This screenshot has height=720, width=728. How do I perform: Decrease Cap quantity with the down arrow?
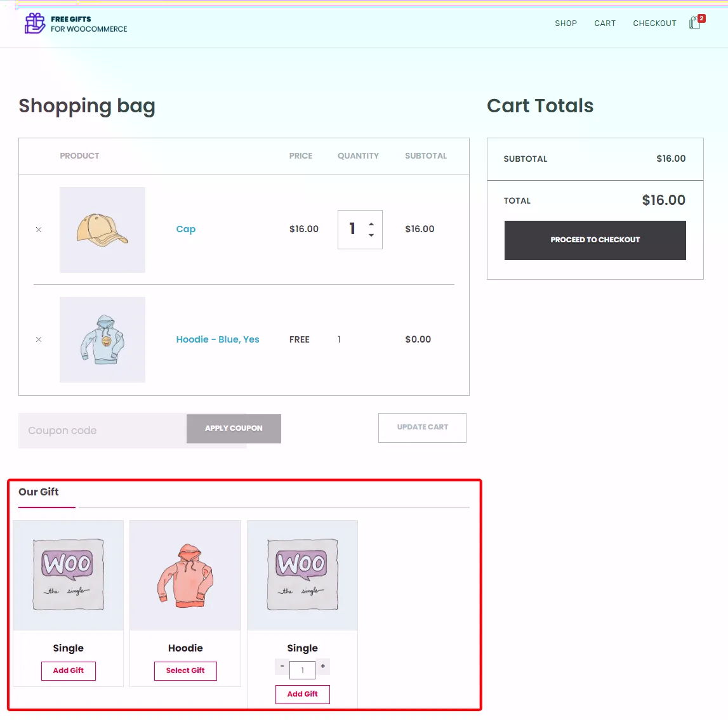(370, 235)
